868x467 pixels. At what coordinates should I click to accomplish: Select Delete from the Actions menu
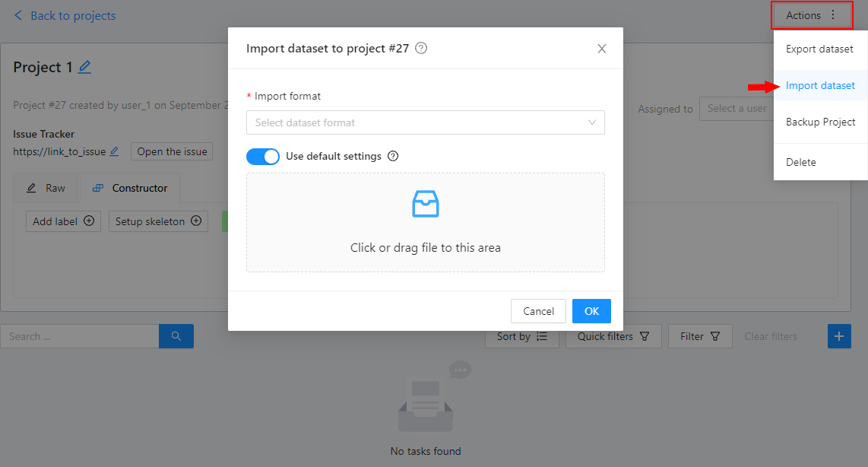(x=801, y=162)
